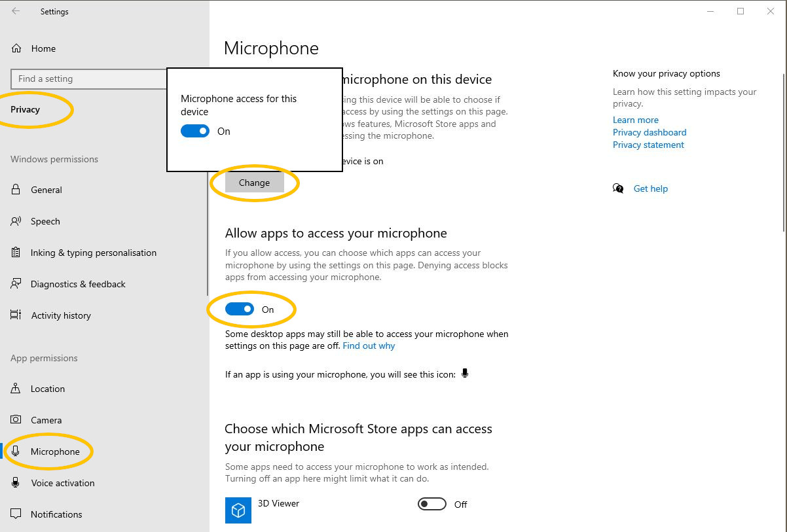Open Activity history icon
Screen dimensions: 787x532
coord(16,315)
